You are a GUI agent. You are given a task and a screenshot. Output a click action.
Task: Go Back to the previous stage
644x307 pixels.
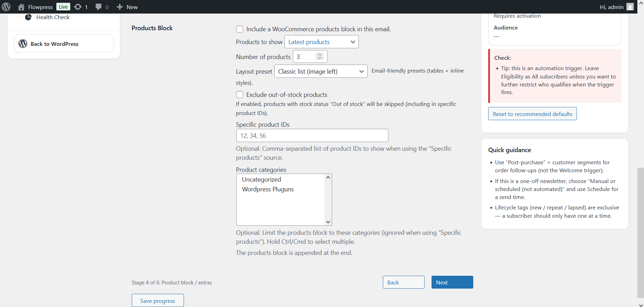404,282
